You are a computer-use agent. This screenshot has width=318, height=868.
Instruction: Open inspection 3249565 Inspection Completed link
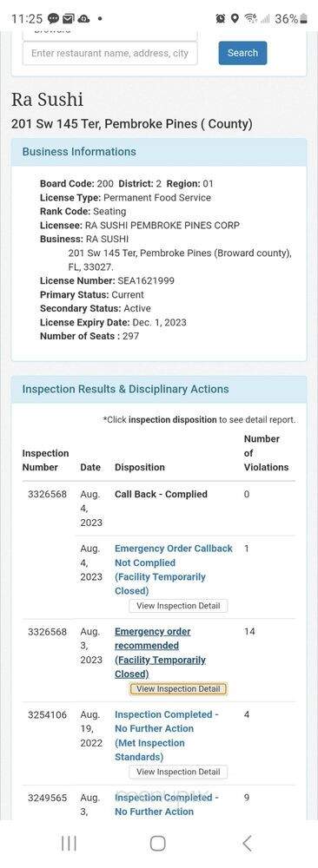167,805
